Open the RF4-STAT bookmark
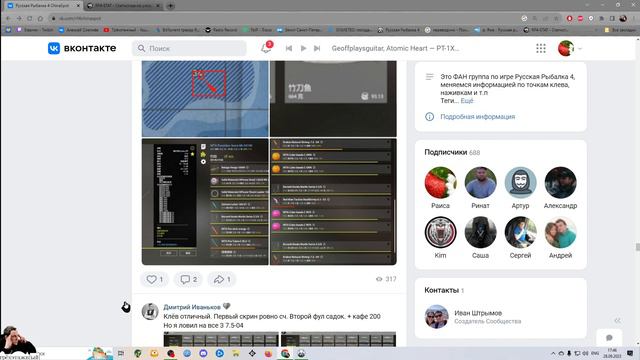The height and width of the screenshot is (360, 640). 547,30
